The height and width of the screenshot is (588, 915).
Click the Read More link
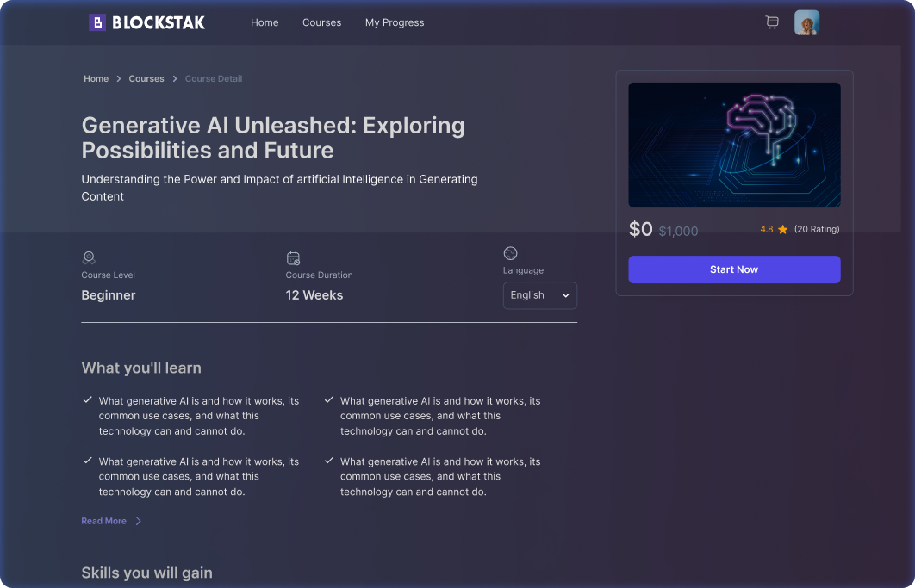point(103,521)
